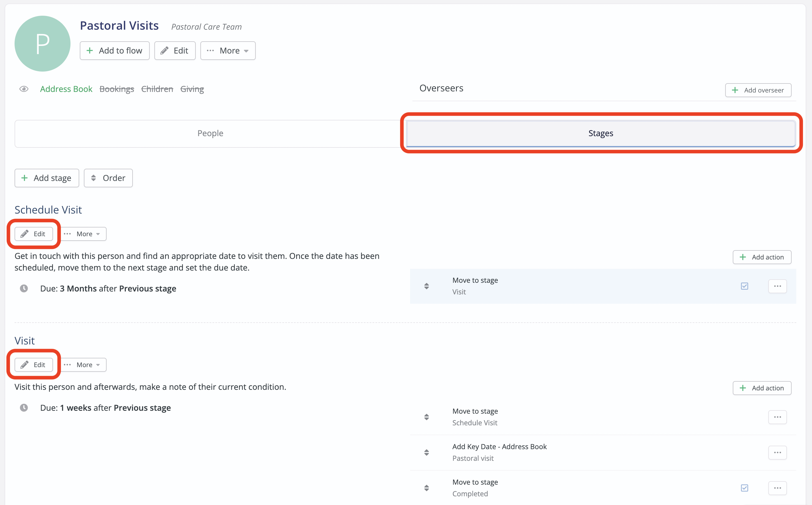Viewport: 812px width, 505px height.
Task: Click the clock icon beside Due: 3 Months
Action: click(x=24, y=288)
